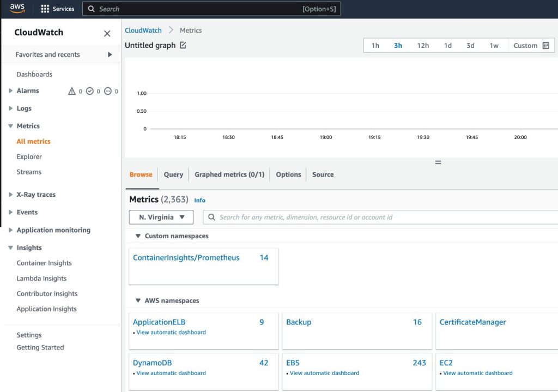
Task: Collapse the Insights section
Action: tap(11, 248)
